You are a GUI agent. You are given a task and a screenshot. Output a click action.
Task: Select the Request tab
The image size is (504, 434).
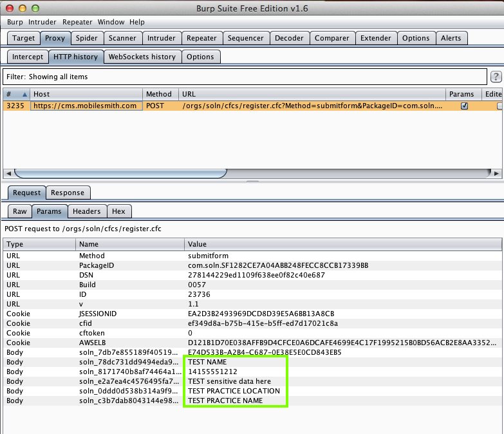point(26,193)
